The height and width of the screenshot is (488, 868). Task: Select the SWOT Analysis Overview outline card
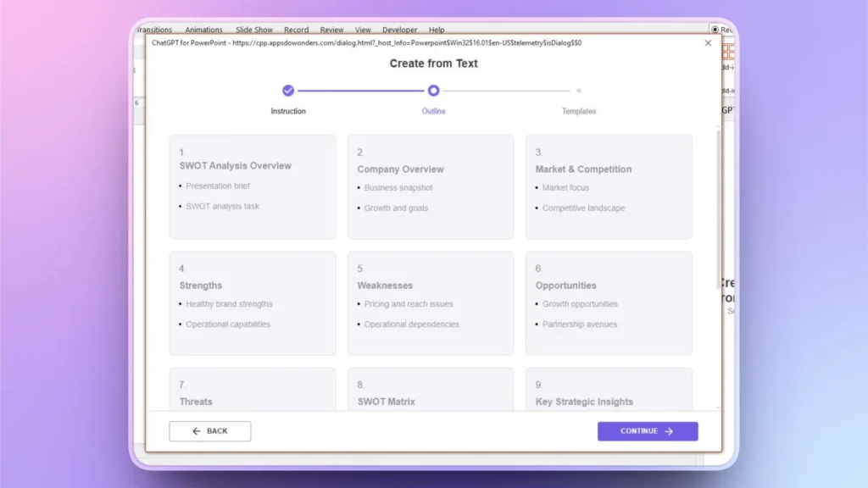[252, 186]
